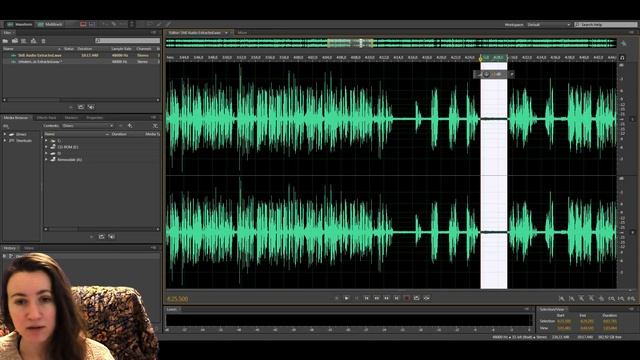Switch to the Waveform editor view

point(19,24)
